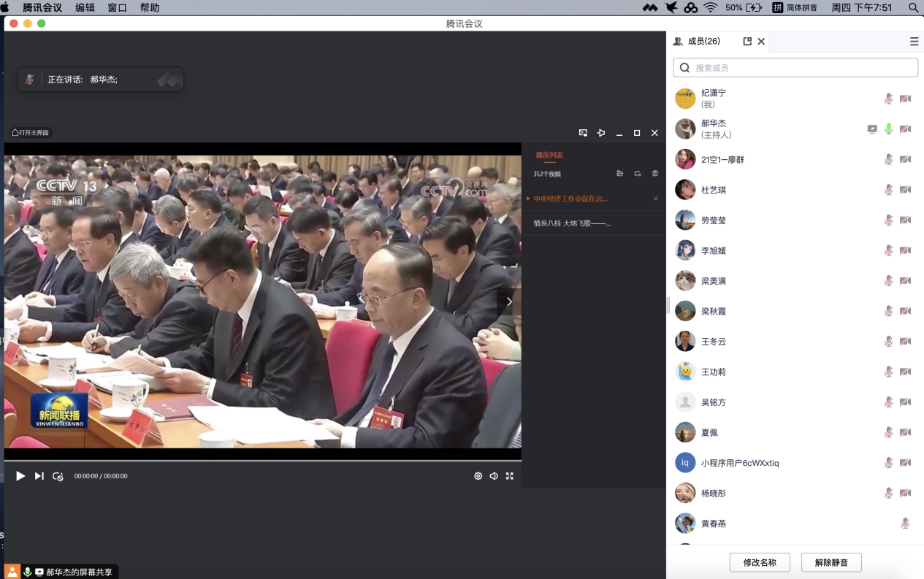The width and height of the screenshot is (924, 579).
Task: Expand the next arrow on video right edge
Action: [509, 302]
